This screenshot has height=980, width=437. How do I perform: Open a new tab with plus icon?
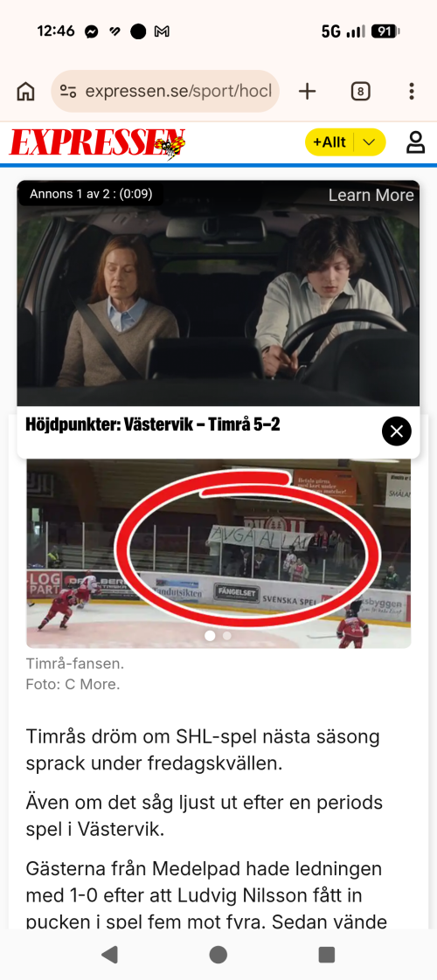tap(307, 91)
